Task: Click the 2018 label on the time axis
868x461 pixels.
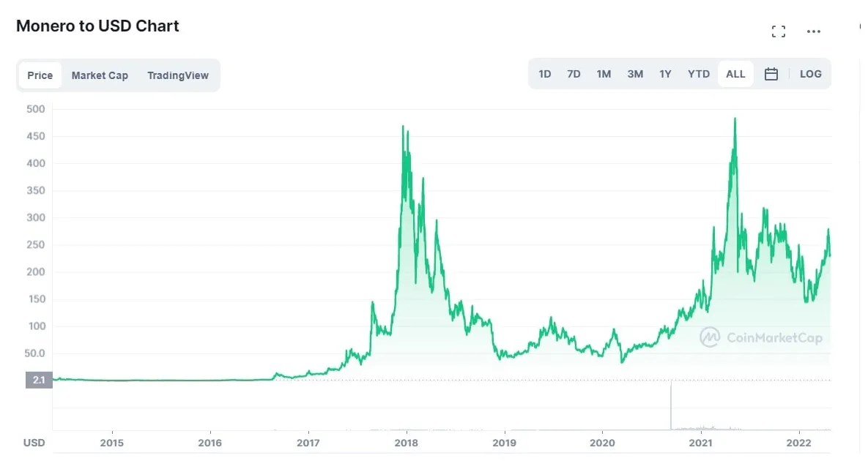Action: point(406,443)
